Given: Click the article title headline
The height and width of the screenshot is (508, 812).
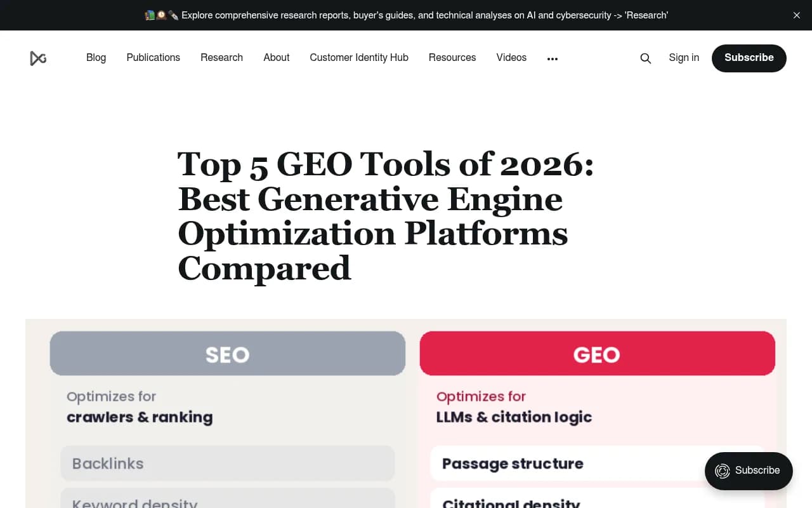Looking at the screenshot, I should 385,216.
